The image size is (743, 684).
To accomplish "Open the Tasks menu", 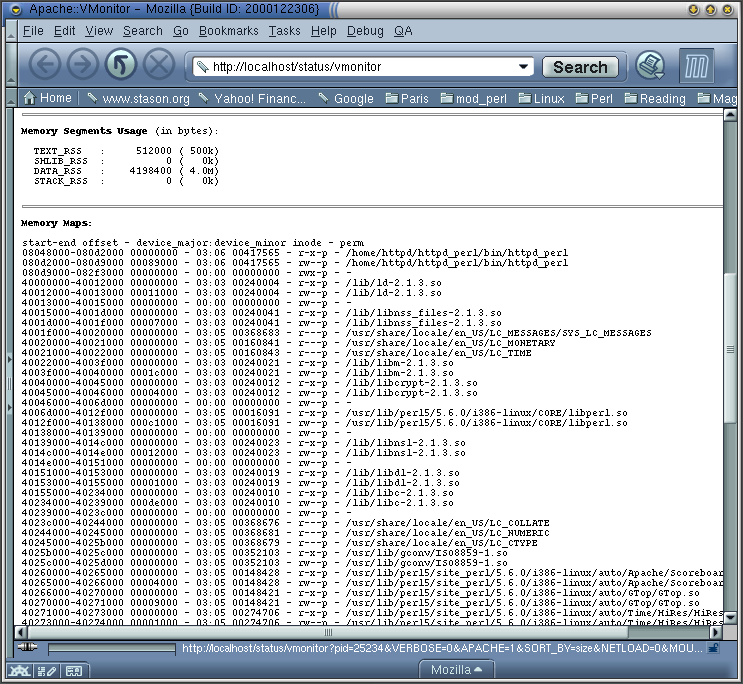I will pos(284,31).
